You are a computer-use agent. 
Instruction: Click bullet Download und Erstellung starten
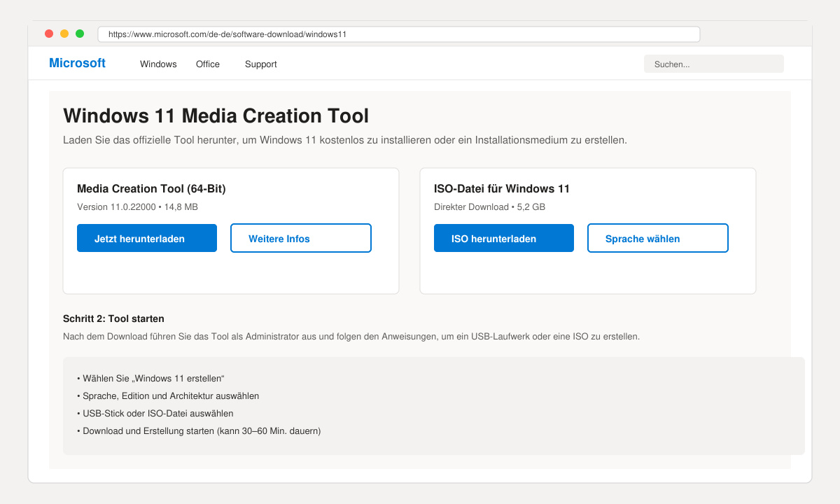point(199,431)
